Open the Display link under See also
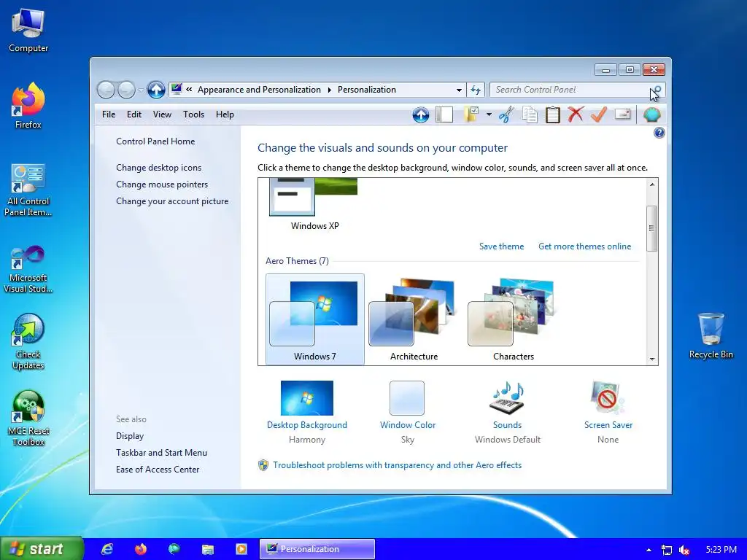This screenshot has width=747, height=560. [x=130, y=436]
